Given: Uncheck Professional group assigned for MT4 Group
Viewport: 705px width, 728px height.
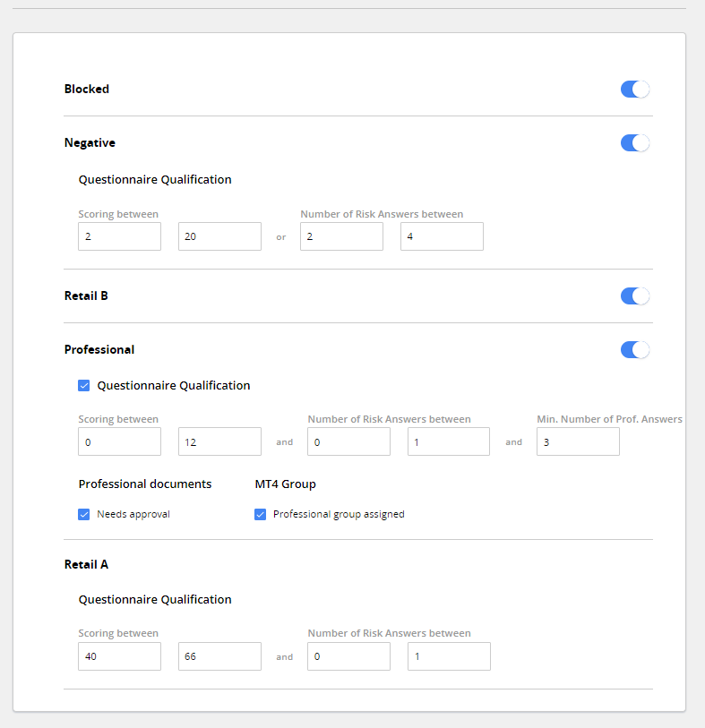Looking at the screenshot, I should point(260,514).
